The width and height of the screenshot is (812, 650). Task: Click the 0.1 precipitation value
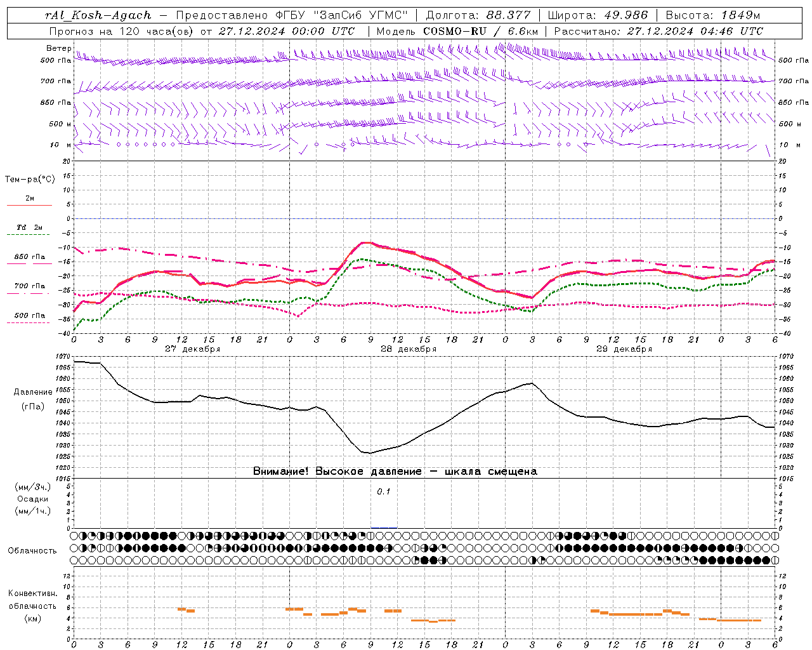click(384, 491)
